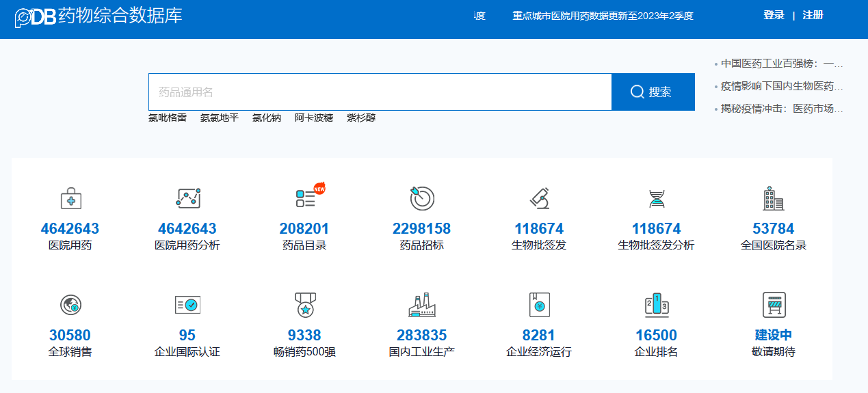Select the 药品招标 target icon
The width and height of the screenshot is (868, 393).
[x=422, y=198]
